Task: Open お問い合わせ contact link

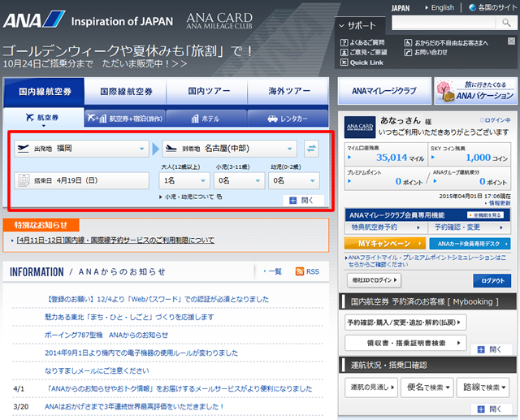Action: (x=426, y=52)
